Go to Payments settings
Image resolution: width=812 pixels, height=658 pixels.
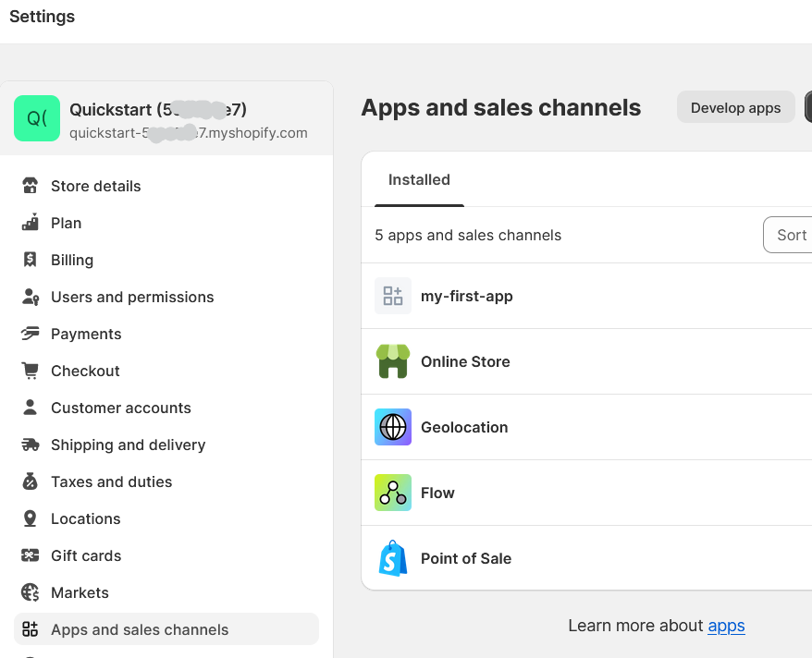pos(86,334)
